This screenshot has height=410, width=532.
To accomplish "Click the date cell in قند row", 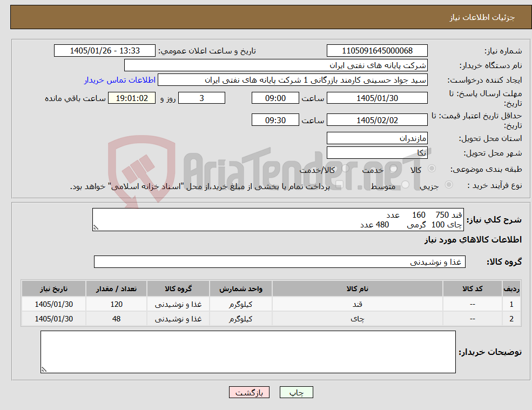I will (x=53, y=304).
